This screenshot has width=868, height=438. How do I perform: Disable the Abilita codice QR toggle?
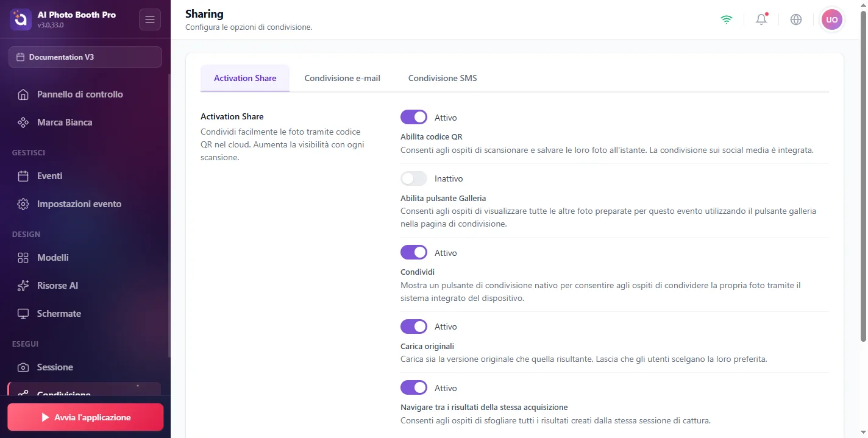414,117
